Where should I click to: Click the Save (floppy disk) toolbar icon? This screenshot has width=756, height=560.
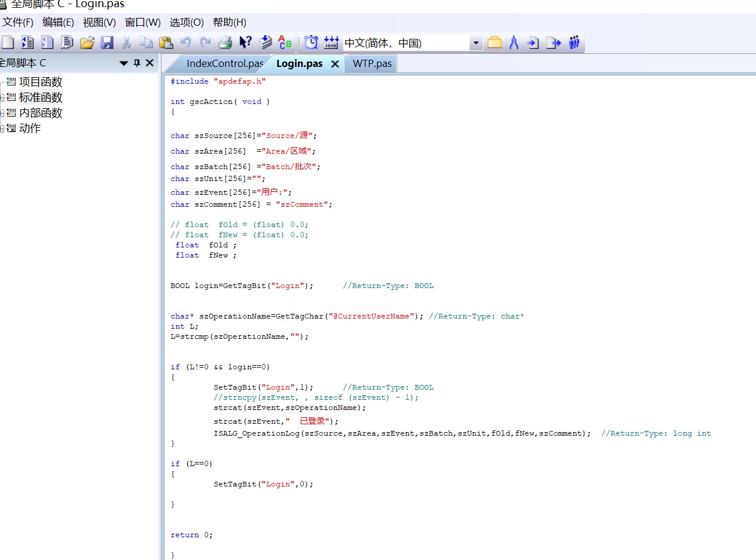pyautogui.click(x=107, y=42)
